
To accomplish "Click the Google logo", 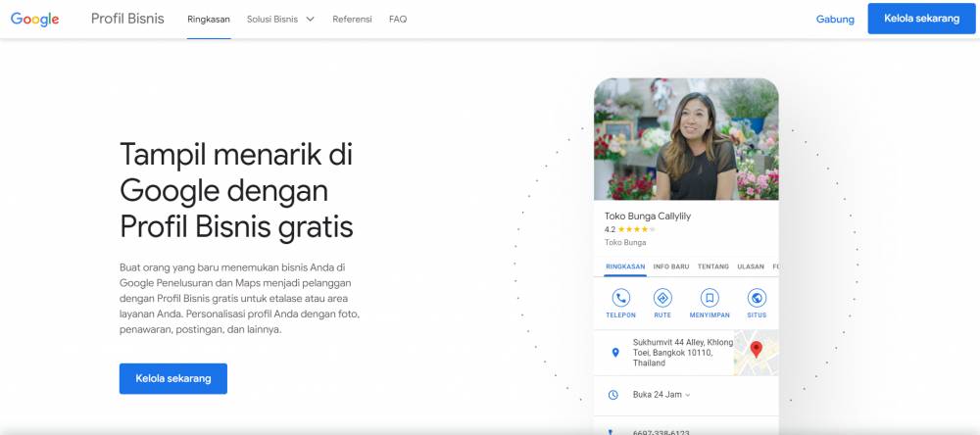I will pyautogui.click(x=35, y=20).
